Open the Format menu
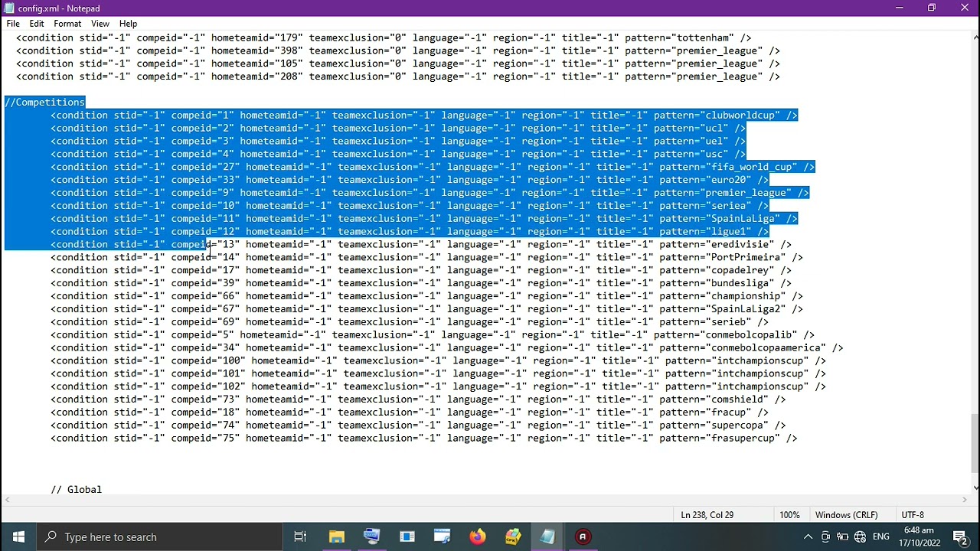 pyautogui.click(x=67, y=24)
